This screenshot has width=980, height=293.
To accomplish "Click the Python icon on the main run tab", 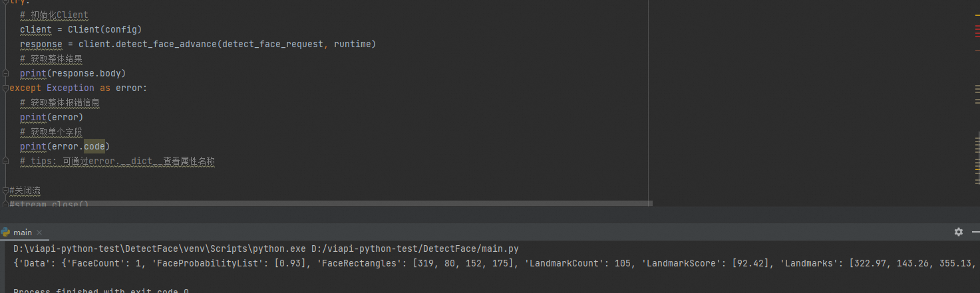I will click(6, 232).
